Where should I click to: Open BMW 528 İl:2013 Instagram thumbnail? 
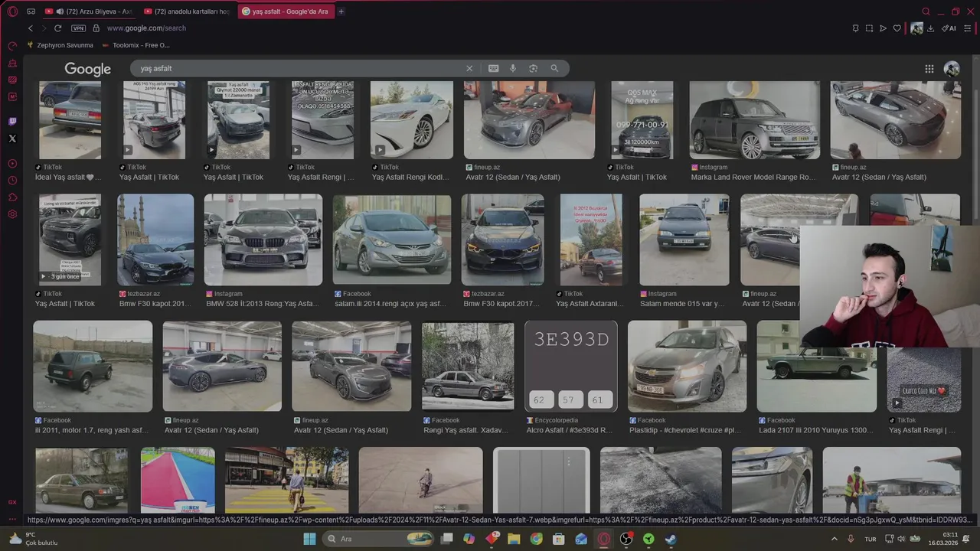[263, 240]
